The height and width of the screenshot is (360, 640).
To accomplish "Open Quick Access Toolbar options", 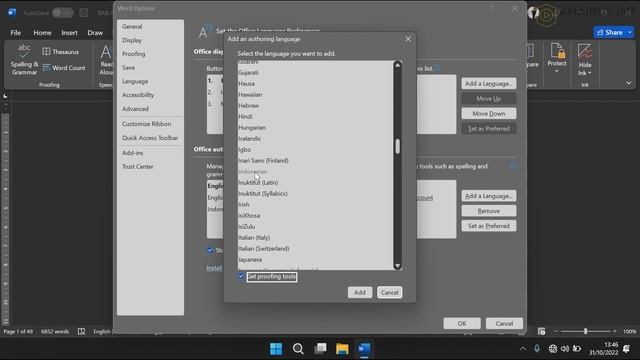I will pyautogui.click(x=150, y=138).
